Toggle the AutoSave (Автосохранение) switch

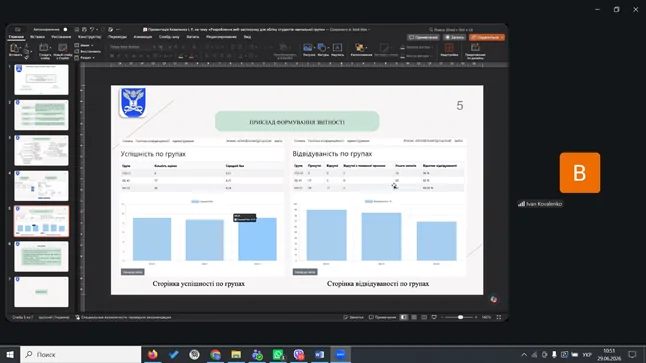(65, 30)
